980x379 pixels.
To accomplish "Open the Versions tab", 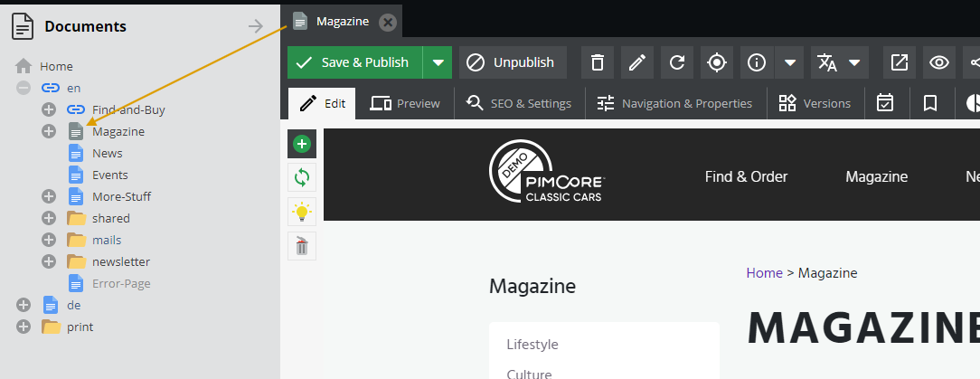I will (x=815, y=103).
